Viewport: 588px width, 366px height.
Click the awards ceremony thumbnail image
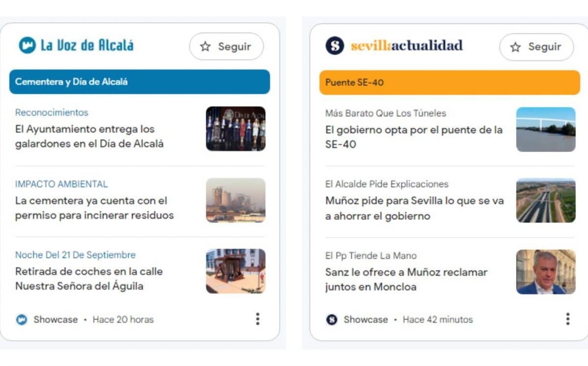[x=236, y=129]
